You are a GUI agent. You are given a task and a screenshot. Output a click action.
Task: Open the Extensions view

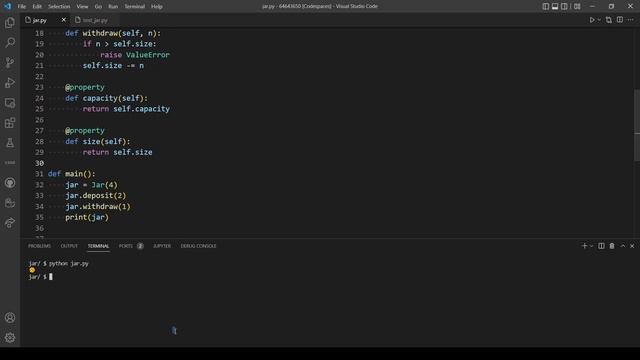pos(10,123)
